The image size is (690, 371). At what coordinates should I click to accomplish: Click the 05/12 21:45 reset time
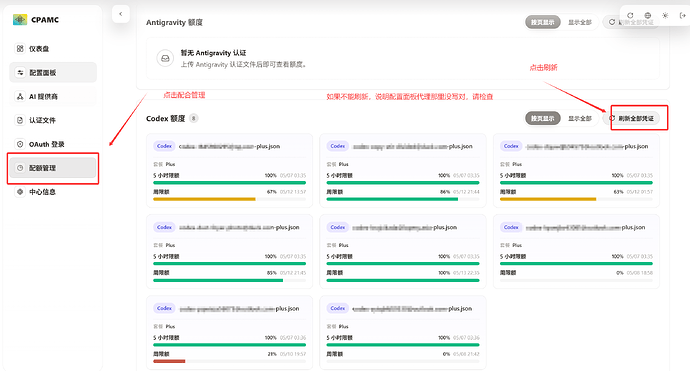(293, 273)
